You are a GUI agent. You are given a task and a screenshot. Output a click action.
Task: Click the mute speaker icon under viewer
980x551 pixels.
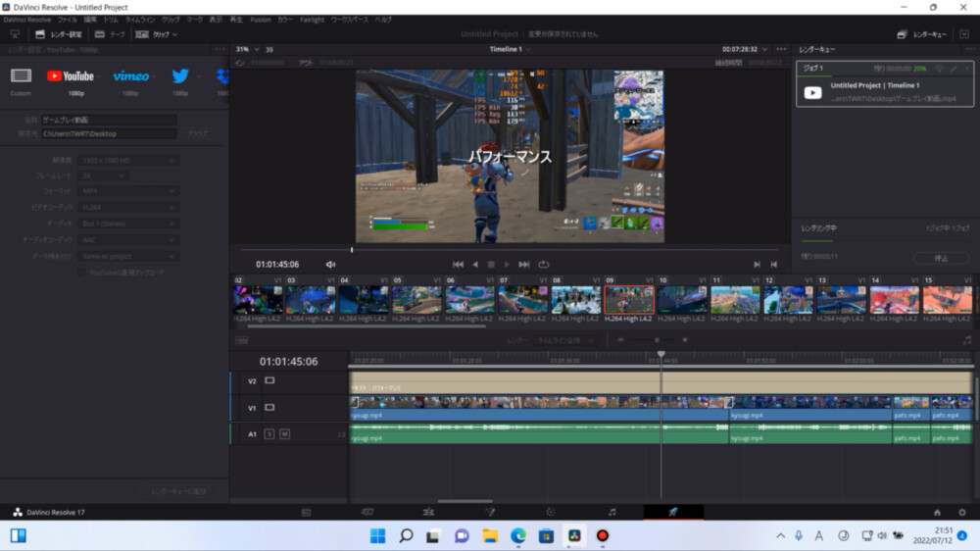tap(330, 265)
